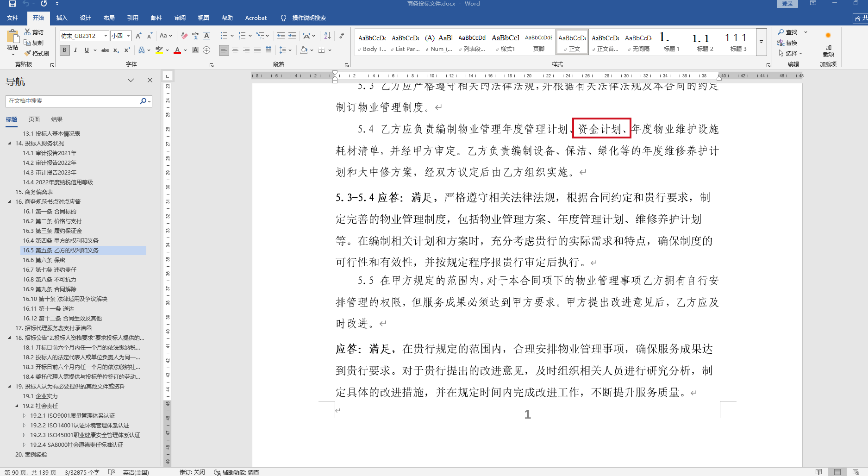Screen dimensions: 868x476
Task: Toggle subscript formatting
Action: (116, 50)
